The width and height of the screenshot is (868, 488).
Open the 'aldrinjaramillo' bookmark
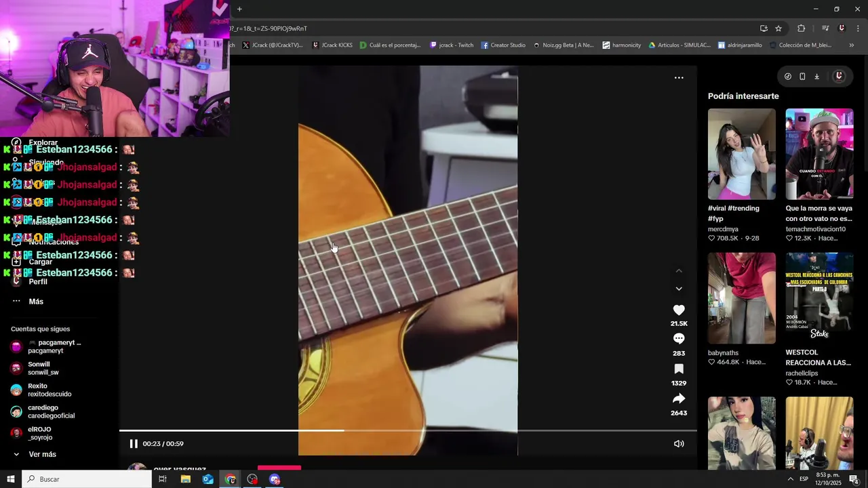(x=740, y=45)
